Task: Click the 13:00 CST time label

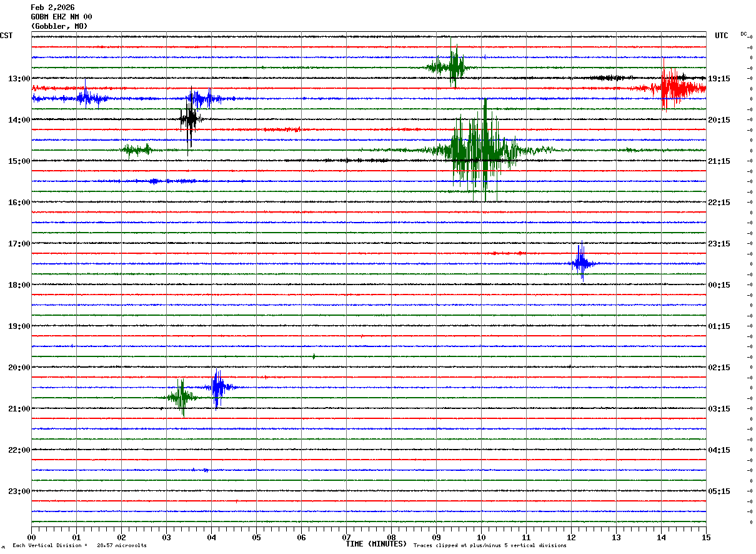Action: click(x=19, y=79)
